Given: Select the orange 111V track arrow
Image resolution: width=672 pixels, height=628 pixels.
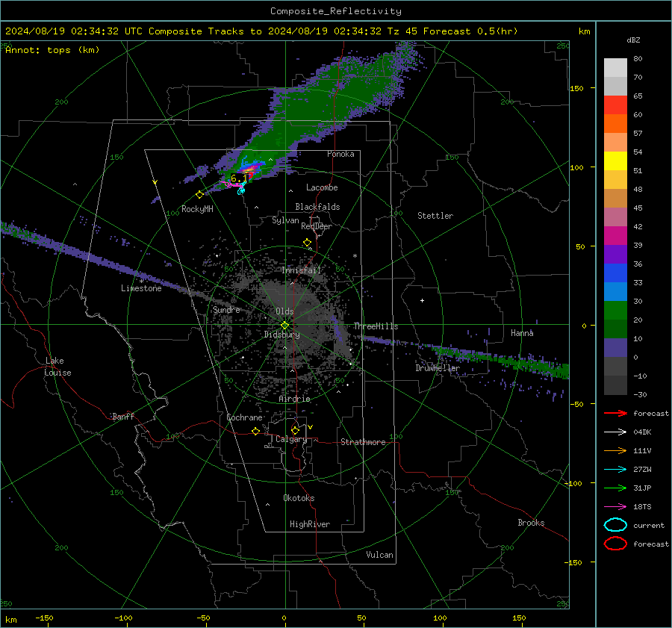Looking at the screenshot, I should tap(615, 450).
